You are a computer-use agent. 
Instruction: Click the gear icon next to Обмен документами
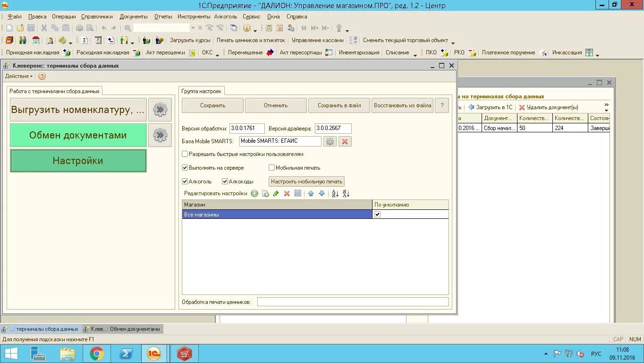click(160, 135)
